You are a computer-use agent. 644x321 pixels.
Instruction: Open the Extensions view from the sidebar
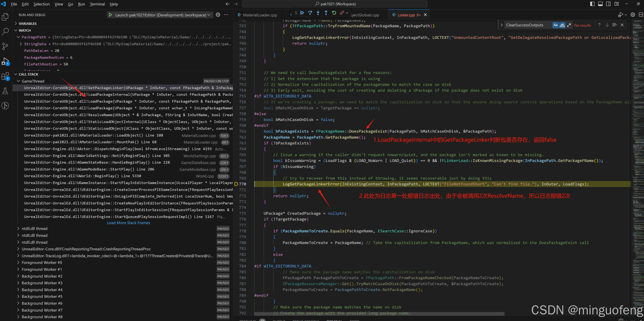5,76
